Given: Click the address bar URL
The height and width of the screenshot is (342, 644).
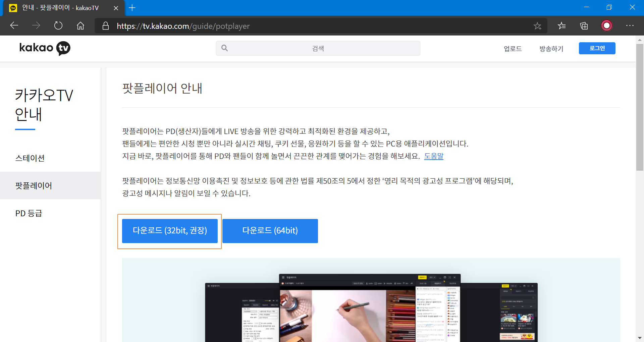Looking at the screenshot, I should click(x=183, y=26).
